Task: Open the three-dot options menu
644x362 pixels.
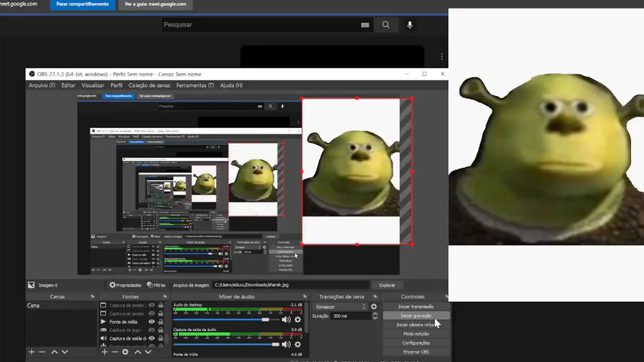Action: pos(441,57)
